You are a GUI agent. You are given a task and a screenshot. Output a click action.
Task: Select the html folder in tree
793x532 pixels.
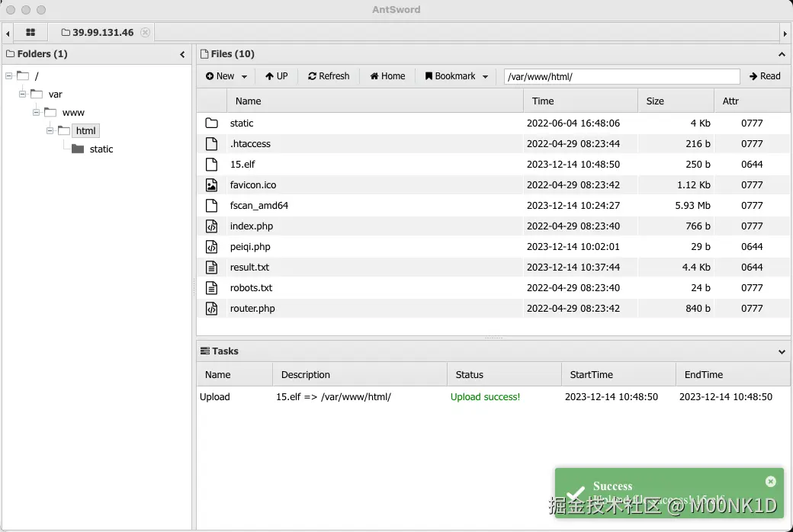pos(85,131)
